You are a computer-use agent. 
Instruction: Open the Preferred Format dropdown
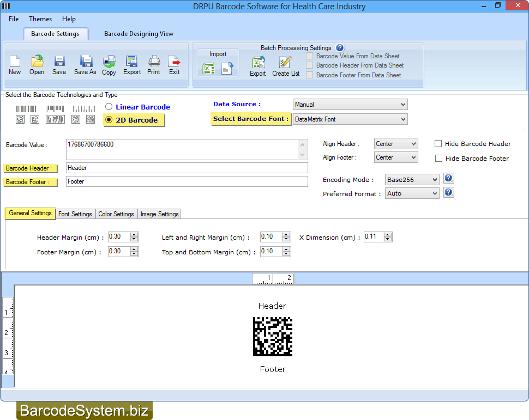pyautogui.click(x=412, y=193)
